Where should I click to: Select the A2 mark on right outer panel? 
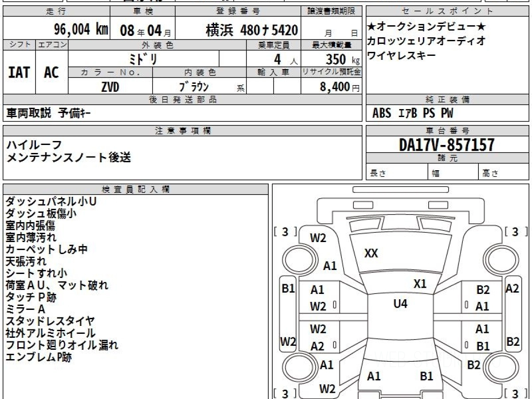click(x=512, y=289)
